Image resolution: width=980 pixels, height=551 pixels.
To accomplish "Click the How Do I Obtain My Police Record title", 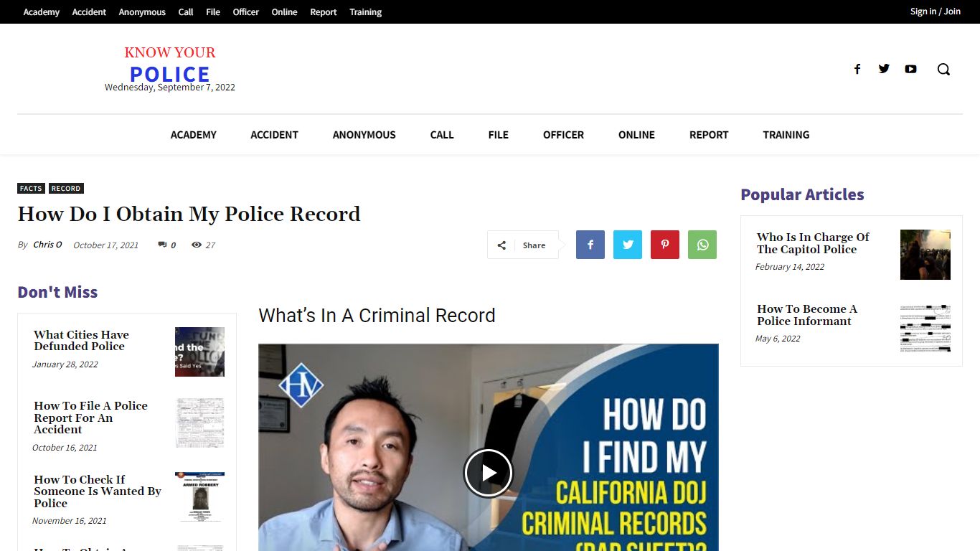I will [x=189, y=214].
